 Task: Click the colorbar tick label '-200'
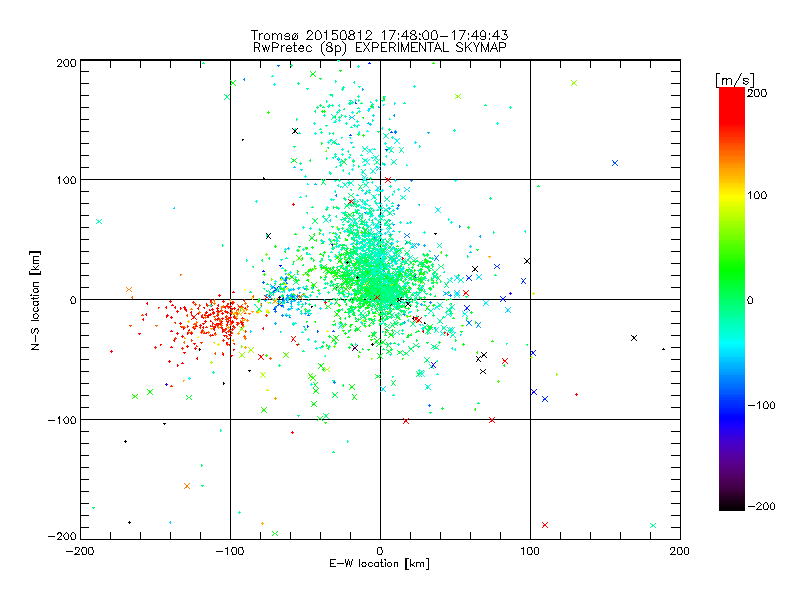point(761,506)
